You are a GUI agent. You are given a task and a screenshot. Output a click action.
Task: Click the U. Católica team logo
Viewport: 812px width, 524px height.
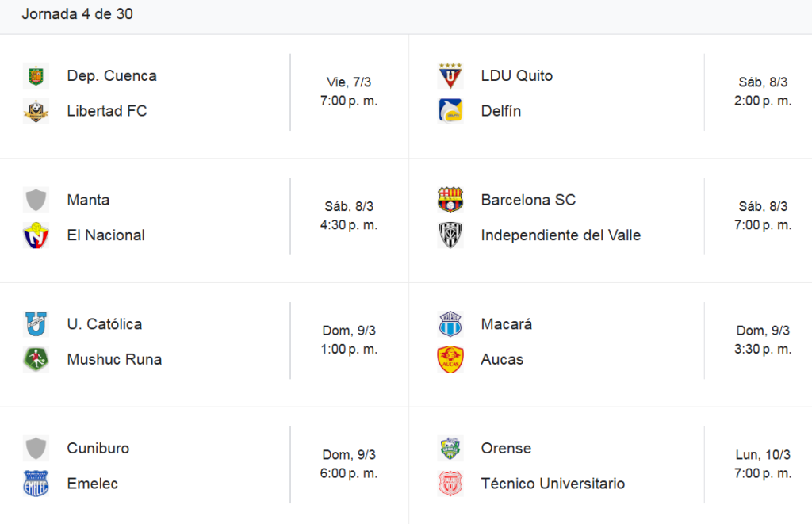point(36,324)
